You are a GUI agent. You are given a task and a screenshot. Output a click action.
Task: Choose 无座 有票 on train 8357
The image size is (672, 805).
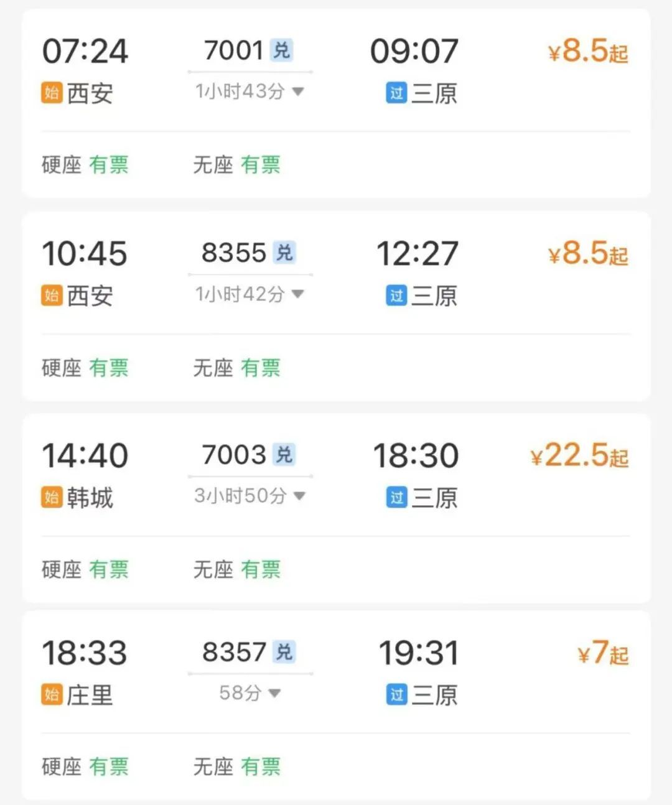click(x=236, y=766)
